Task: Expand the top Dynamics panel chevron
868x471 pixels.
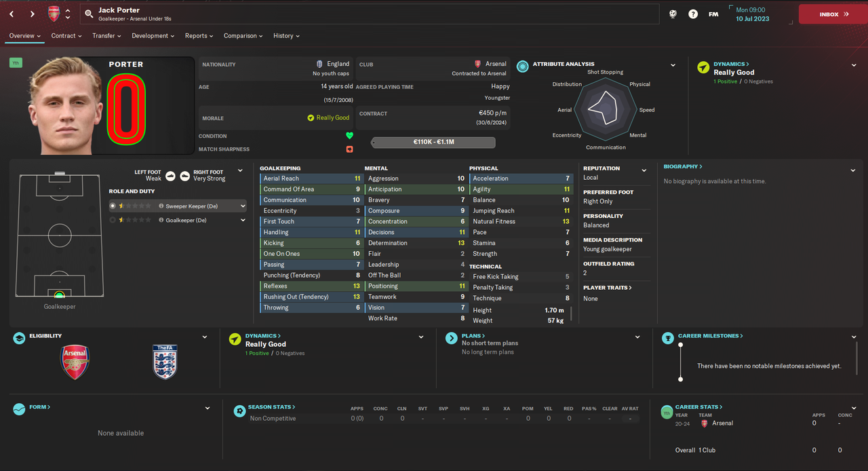Action: (x=854, y=65)
